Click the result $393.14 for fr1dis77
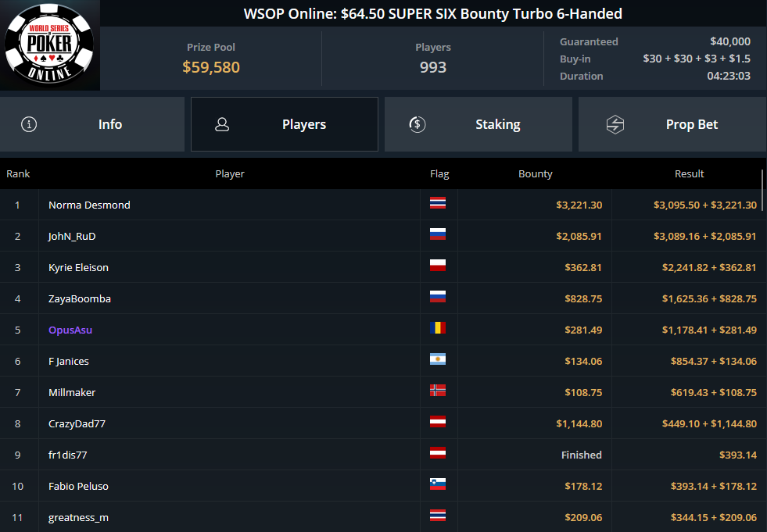 (738, 455)
